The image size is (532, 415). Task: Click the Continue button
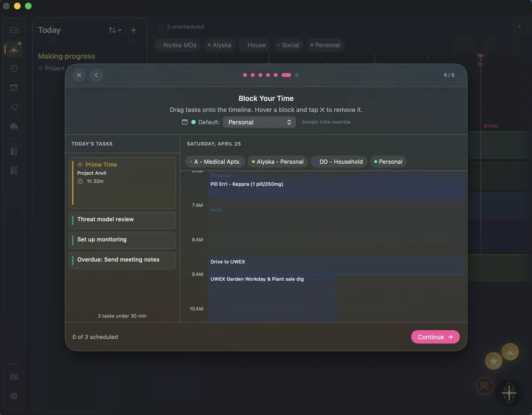pos(435,337)
